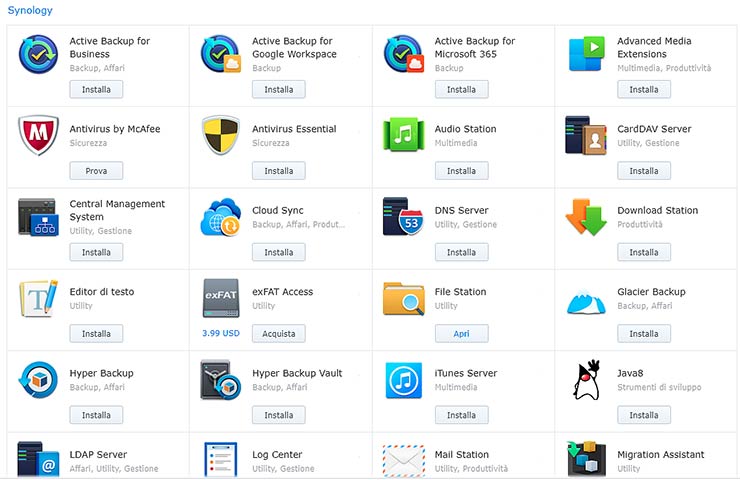Select the Hyper Backup Vault safe icon
The width and height of the screenshot is (740, 480).
[221, 380]
